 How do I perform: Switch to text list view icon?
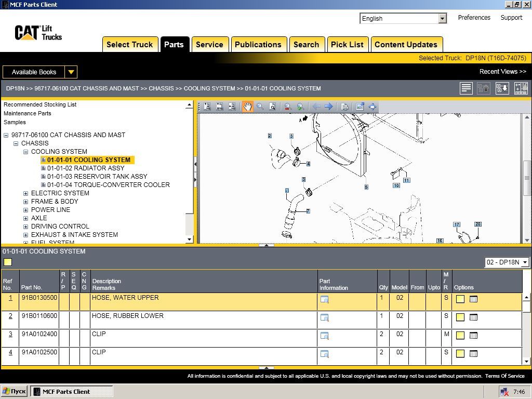[466, 88]
